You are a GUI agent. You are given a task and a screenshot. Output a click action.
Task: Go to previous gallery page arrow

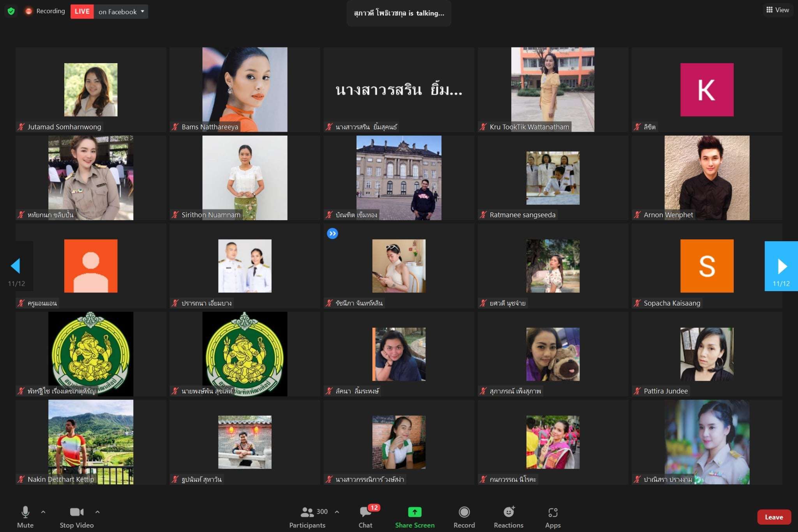(x=16, y=266)
